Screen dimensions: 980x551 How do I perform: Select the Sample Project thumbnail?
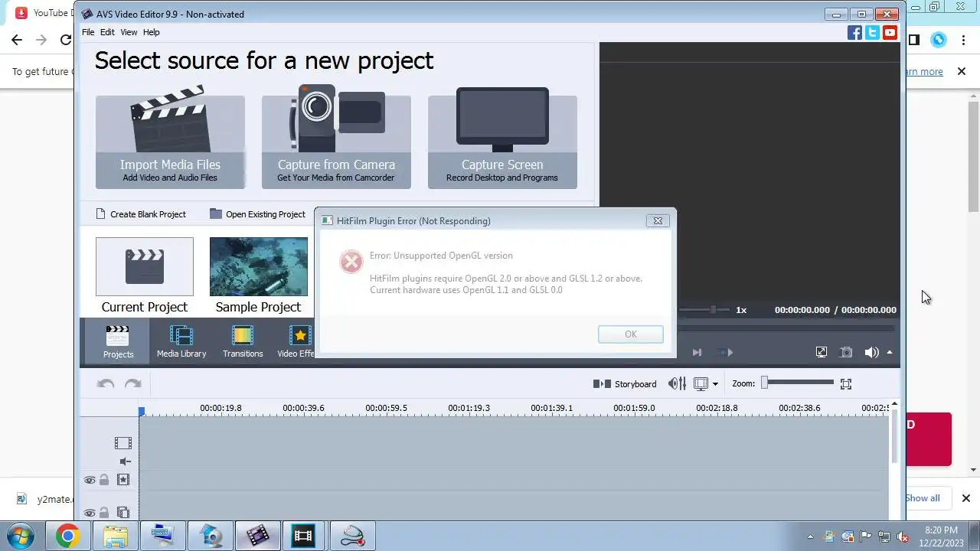(x=259, y=266)
